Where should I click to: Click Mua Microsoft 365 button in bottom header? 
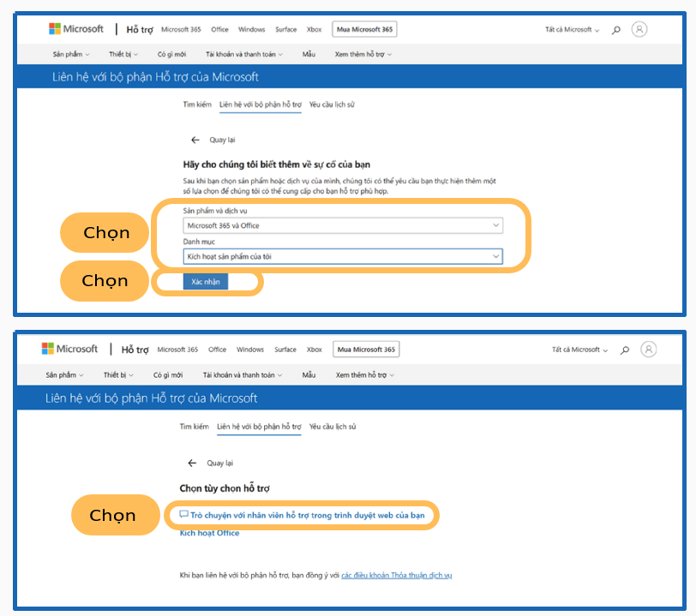tap(366, 350)
